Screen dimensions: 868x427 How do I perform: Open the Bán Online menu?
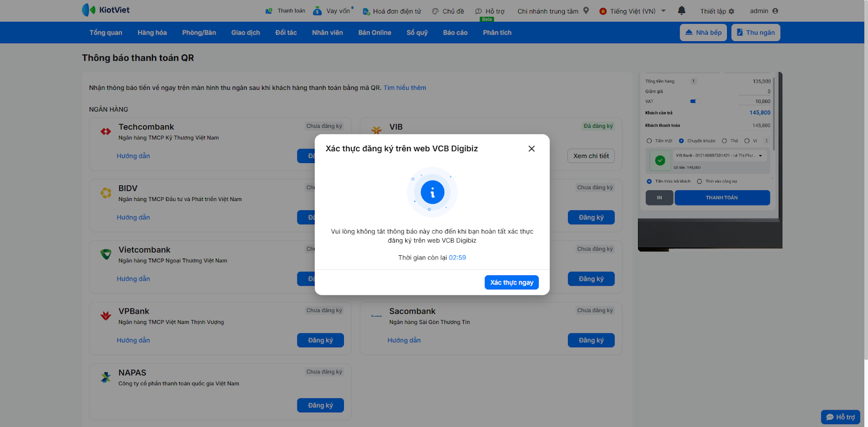375,33
